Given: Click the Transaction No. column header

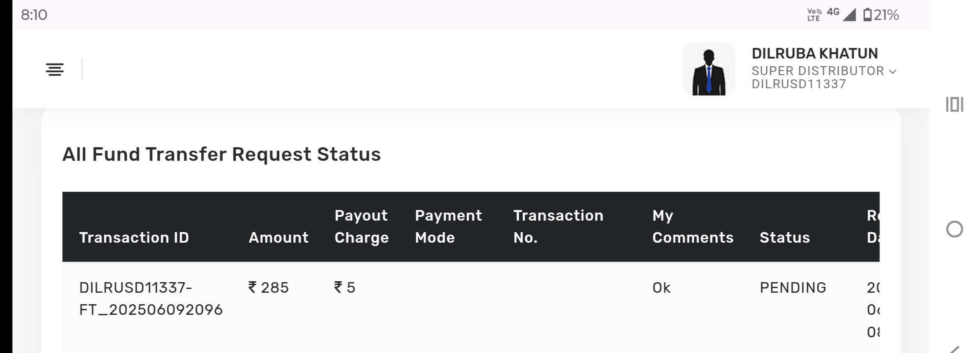Looking at the screenshot, I should click(558, 227).
